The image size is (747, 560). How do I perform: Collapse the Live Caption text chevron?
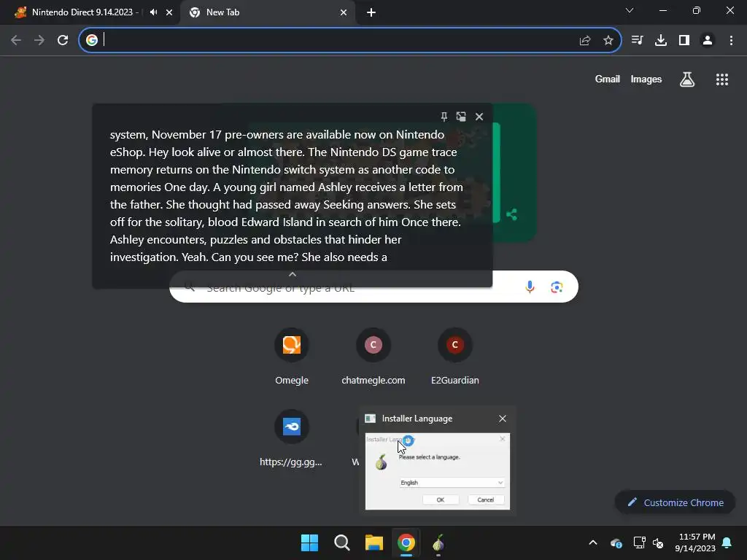pyautogui.click(x=293, y=274)
